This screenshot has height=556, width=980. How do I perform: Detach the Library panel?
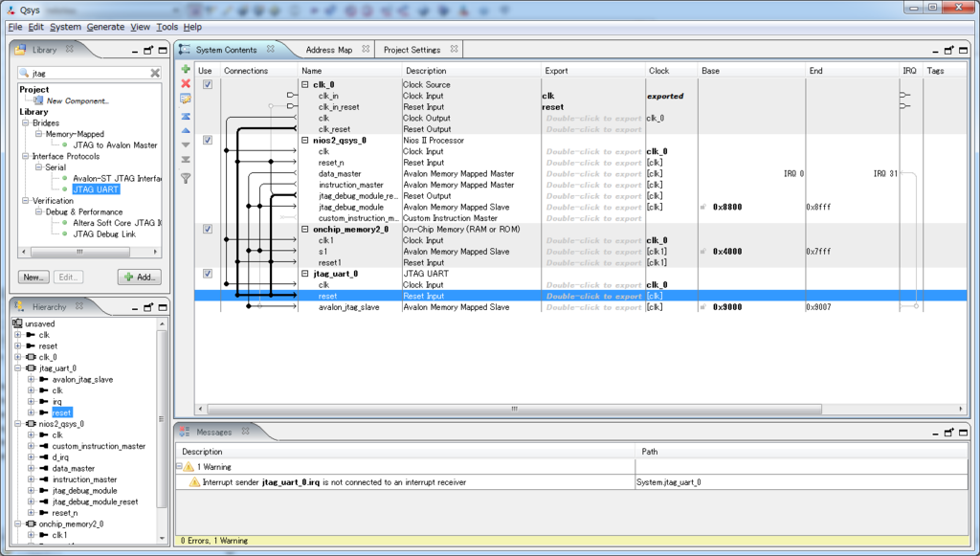pyautogui.click(x=148, y=50)
